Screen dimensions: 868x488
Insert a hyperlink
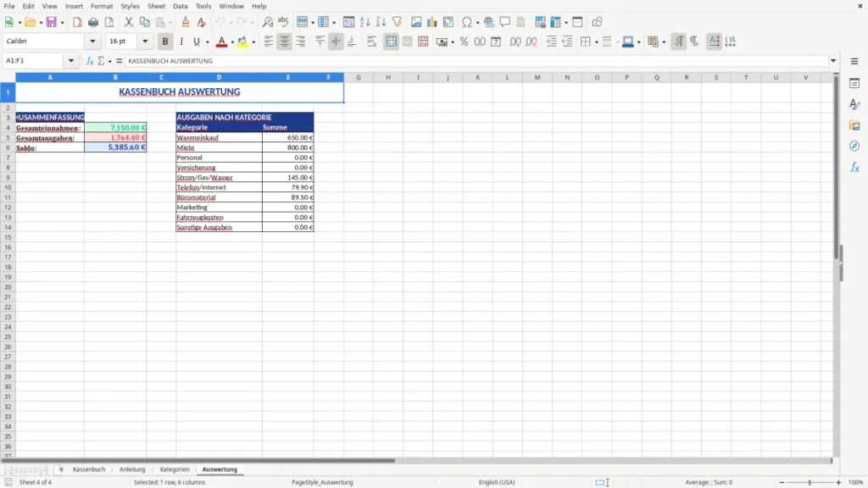489,22
